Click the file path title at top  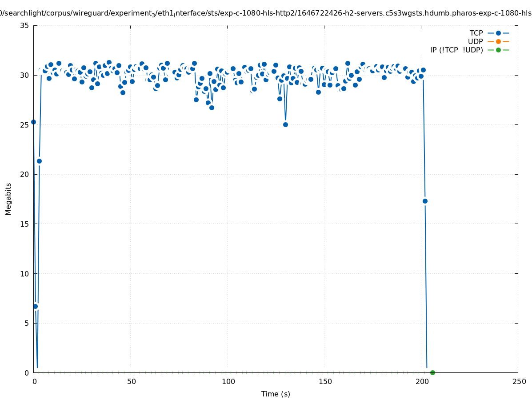click(x=266, y=13)
